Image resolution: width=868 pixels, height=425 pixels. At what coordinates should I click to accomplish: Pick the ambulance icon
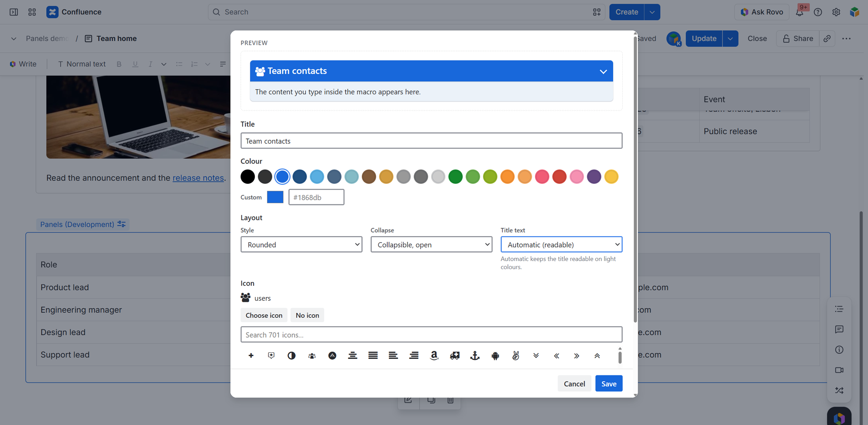pos(455,356)
